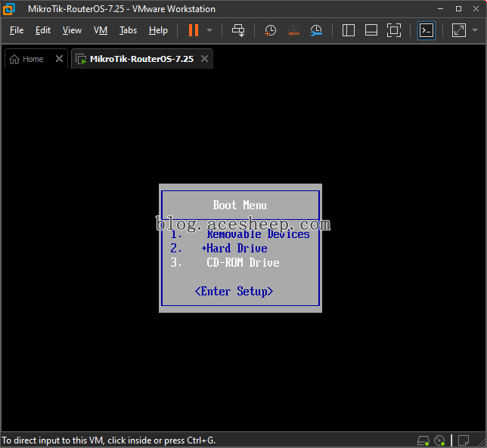Click the orange Suspend/Pause VM button
This screenshot has height=448, width=487.
[x=194, y=30]
